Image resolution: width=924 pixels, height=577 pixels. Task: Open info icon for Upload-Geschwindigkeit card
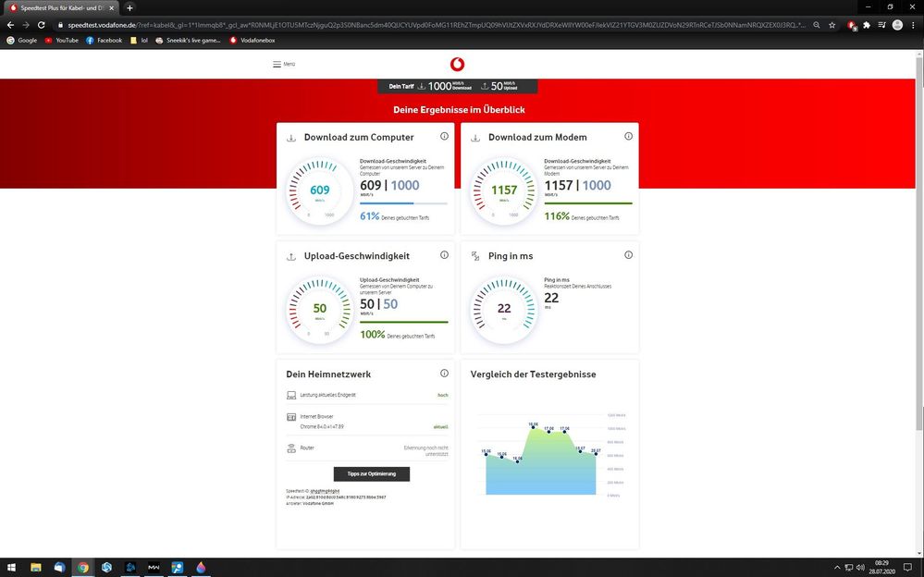(x=444, y=255)
